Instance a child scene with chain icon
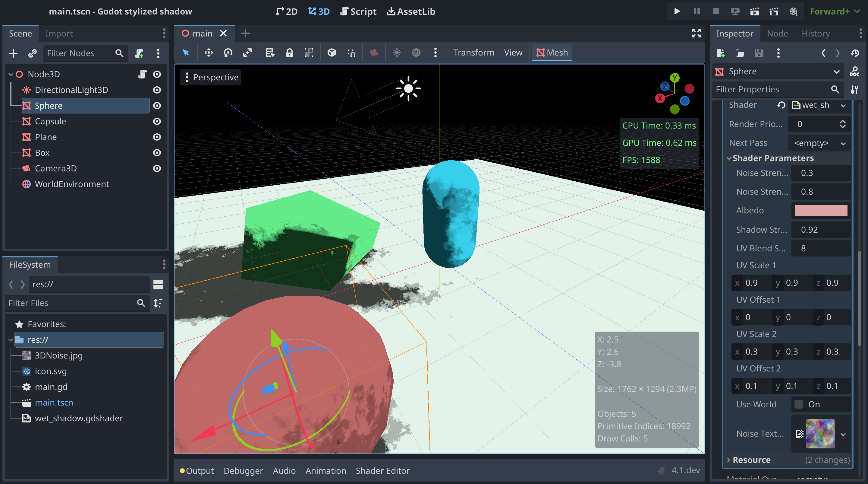 point(32,53)
